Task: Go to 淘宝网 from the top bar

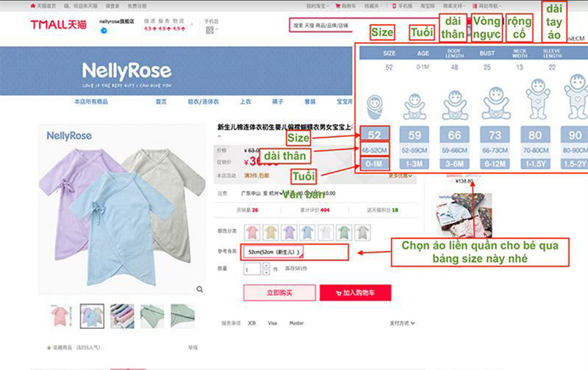Action: click(x=427, y=6)
